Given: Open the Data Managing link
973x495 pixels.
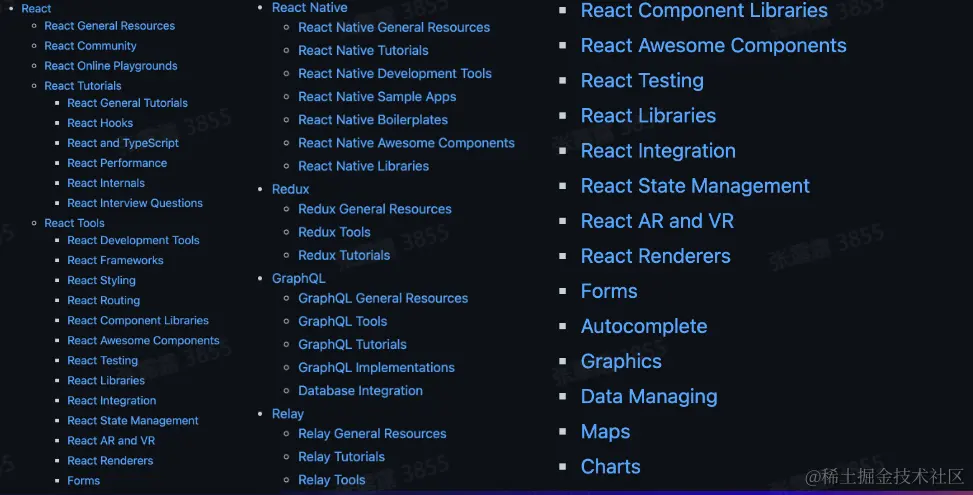Looking at the screenshot, I should [649, 396].
